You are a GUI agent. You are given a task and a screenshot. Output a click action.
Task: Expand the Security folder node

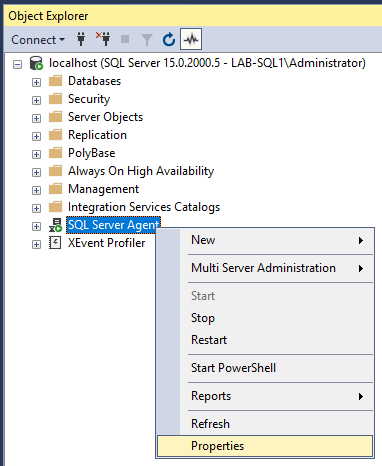point(36,100)
